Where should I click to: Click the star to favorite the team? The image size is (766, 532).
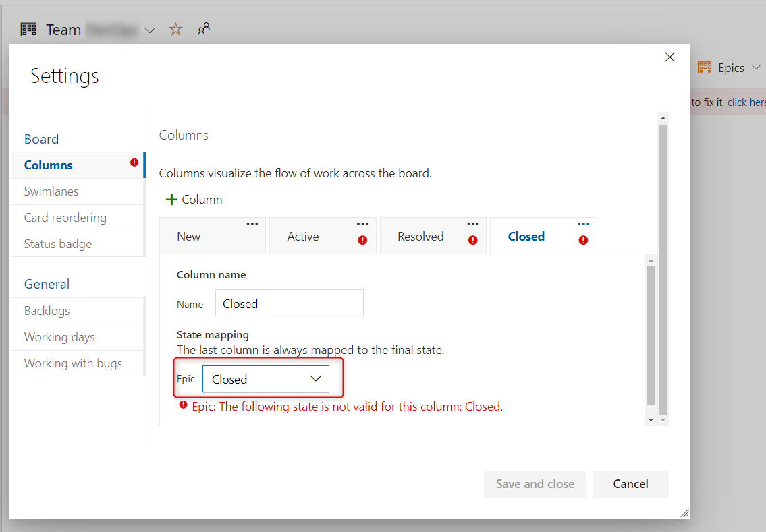click(175, 28)
